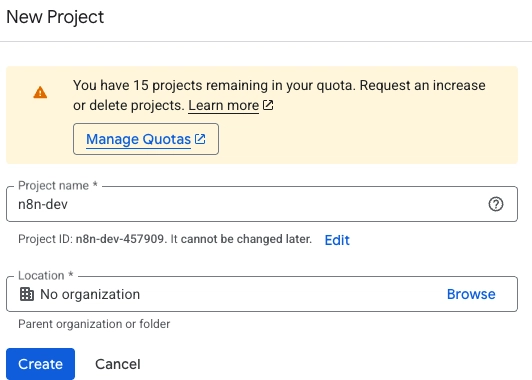Click the Project name field label
532x380 pixels.
58,186
